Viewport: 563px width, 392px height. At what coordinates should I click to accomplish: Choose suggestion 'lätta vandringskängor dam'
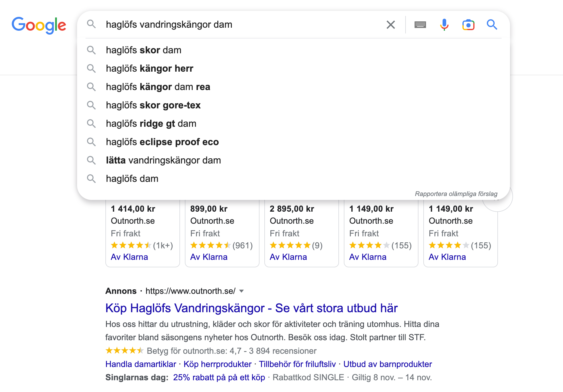(x=294, y=160)
